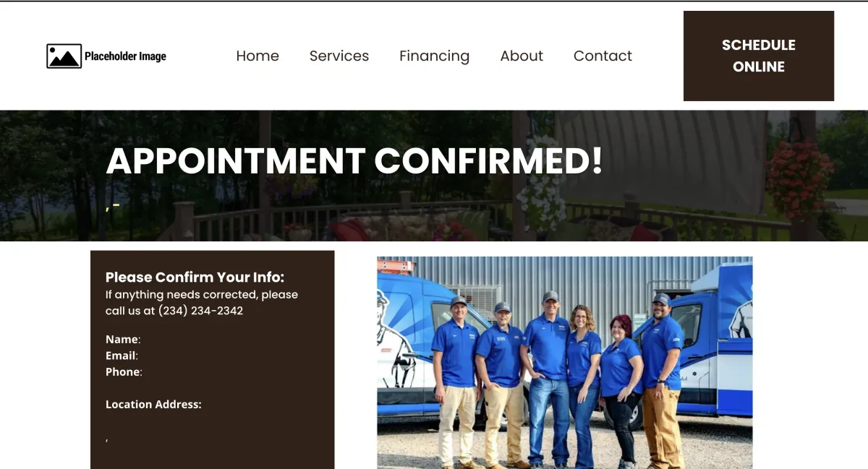Click the "Placeholder Image" logo text
Image resolution: width=868 pixels, height=469 pixels.
125,56
